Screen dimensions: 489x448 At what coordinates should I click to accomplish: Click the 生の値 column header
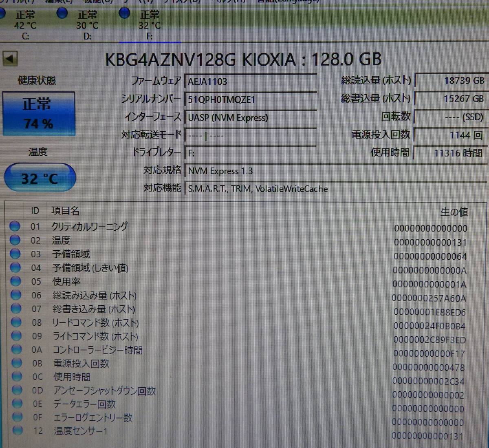454,212
